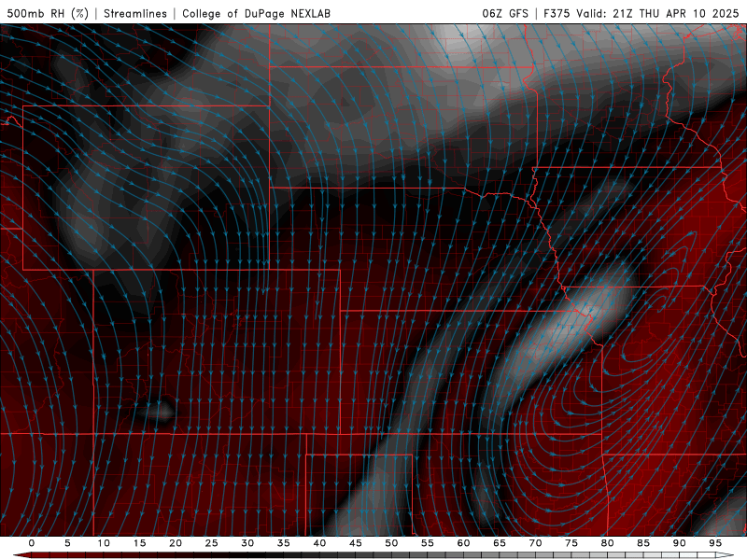The height and width of the screenshot is (560, 747).
Task: Click "College of DuPage NEXLAB" header text
Action: point(256,13)
